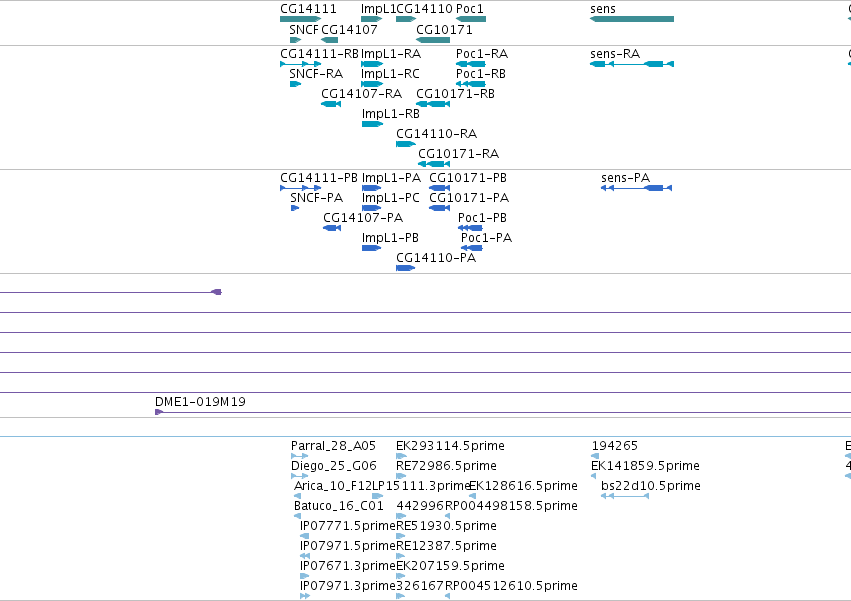Screen dimensions: 851x601
Task: Click the CG14111-RB transcript
Action: (x=300, y=64)
